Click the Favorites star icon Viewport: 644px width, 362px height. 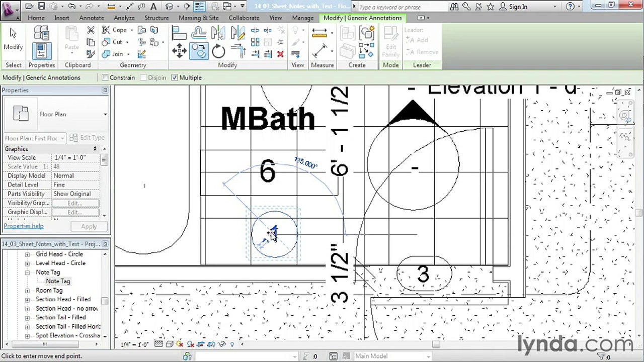click(x=490, y=7)
